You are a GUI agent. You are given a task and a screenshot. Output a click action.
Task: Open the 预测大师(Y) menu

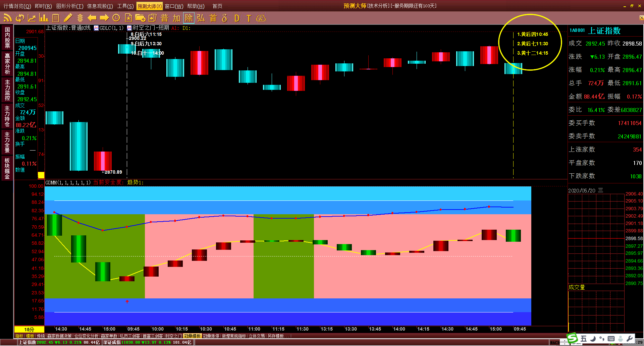[x=150, y=6]
